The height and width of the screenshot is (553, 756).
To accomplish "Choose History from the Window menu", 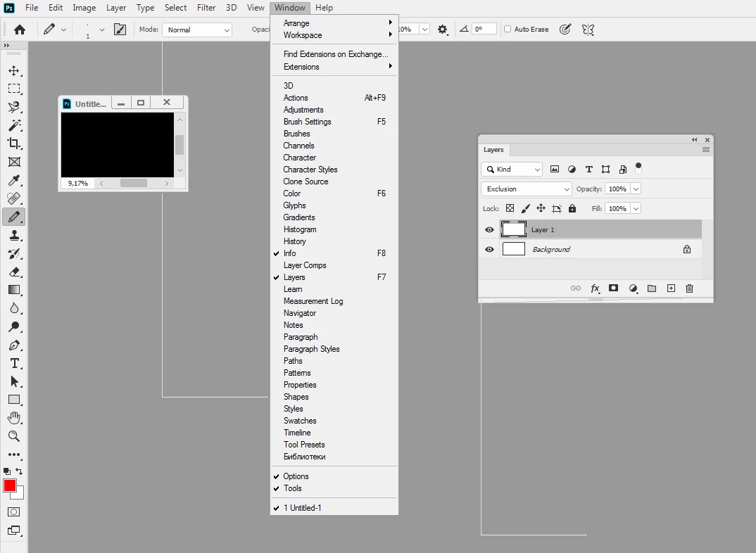I will 334,241.
